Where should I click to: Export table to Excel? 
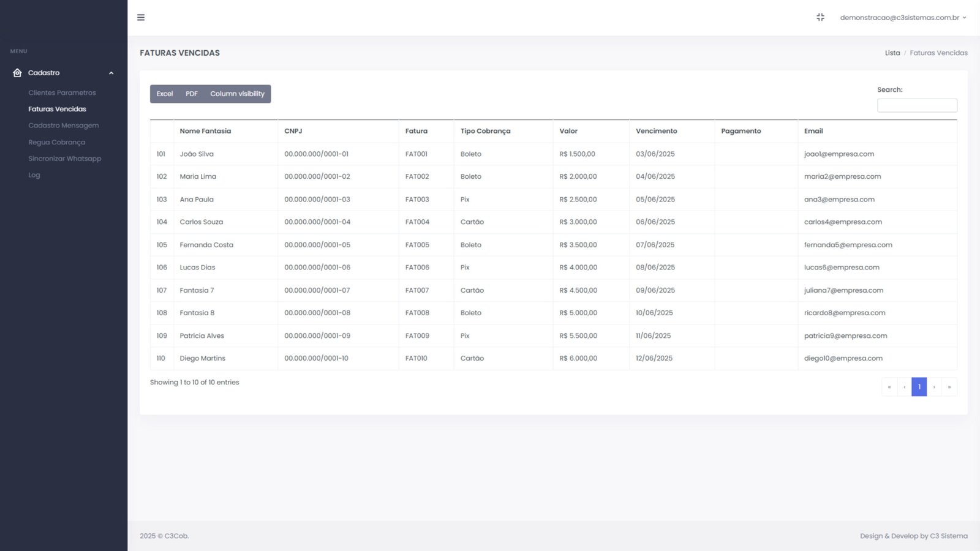coord(164,94)
